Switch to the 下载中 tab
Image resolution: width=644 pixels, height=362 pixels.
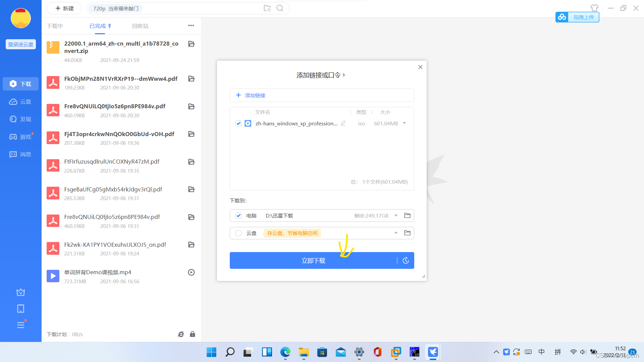click(55, 26)
